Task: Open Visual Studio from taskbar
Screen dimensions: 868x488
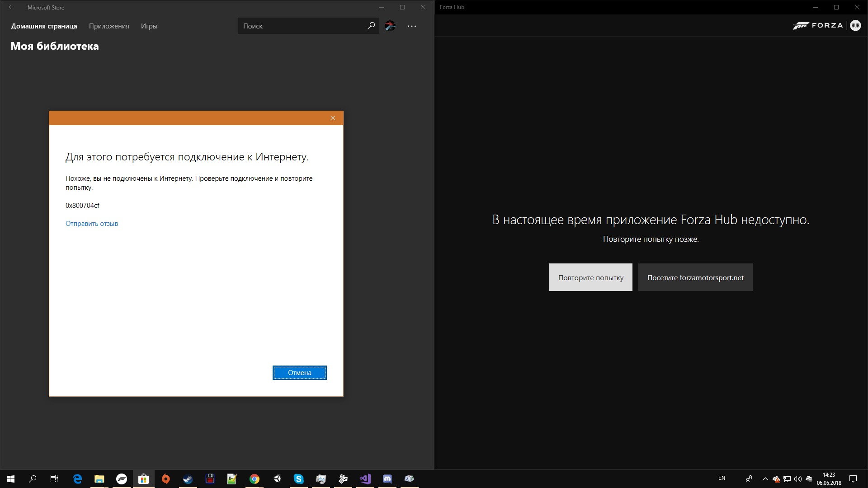Action: (365, 479)
